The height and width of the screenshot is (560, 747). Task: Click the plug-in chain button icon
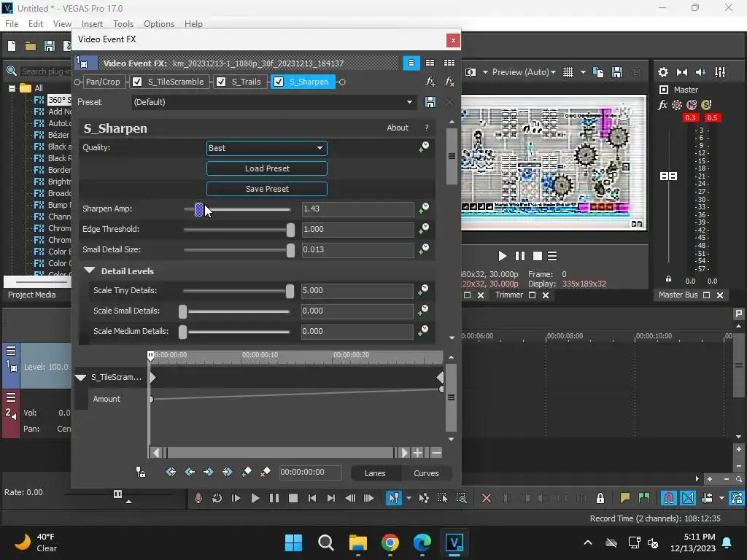tap(430, 82)
